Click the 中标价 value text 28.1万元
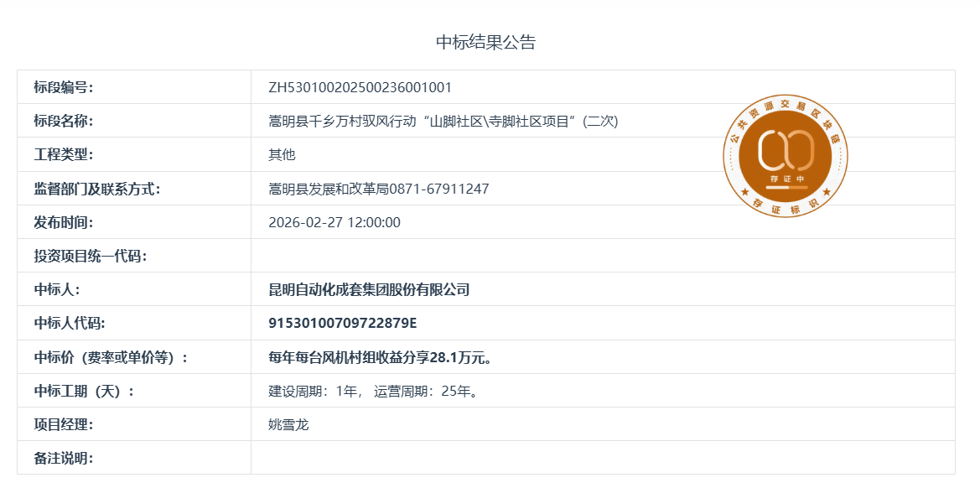The image size is (980, 488). pos(379,357)
